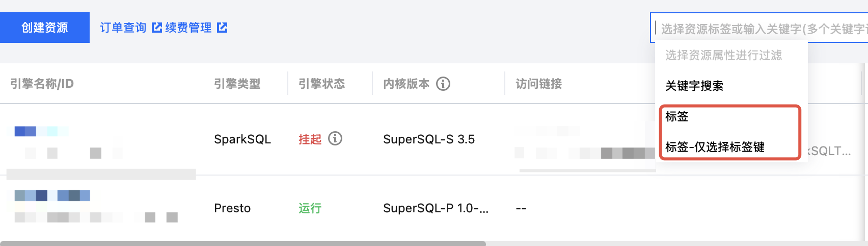
Task: Open the Presto engine's blurred name link
Action: coord(52,195)
